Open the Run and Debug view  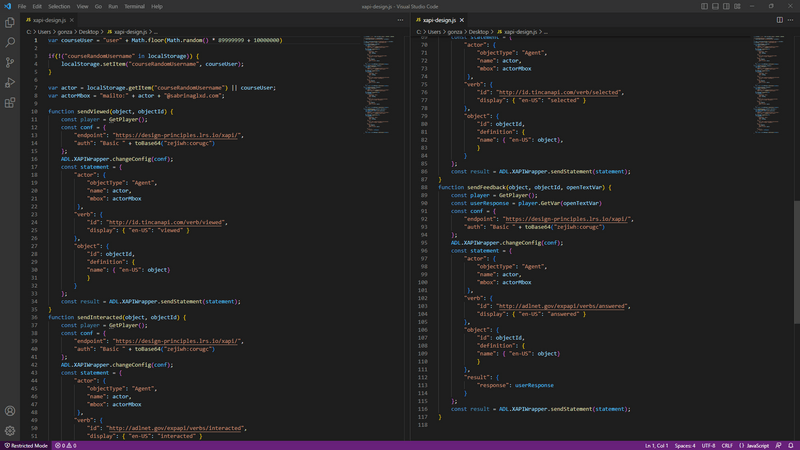pyautogui.click(x=10, y=82)
